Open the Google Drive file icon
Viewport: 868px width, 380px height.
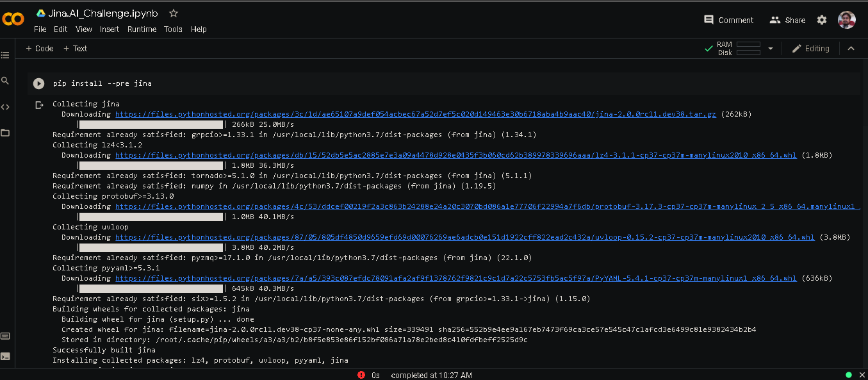click(40, 13)
